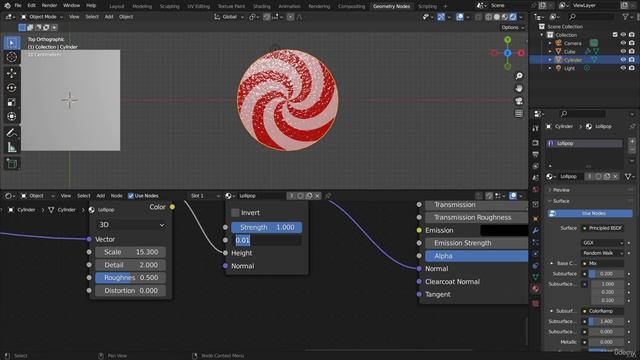Viewport: 640px width, 360px height.
Task: Choose the Annotate tool
Action: tap(12, 133)
